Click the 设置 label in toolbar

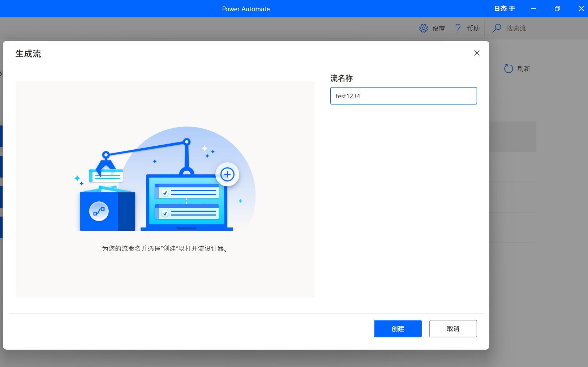click(439, 28)
